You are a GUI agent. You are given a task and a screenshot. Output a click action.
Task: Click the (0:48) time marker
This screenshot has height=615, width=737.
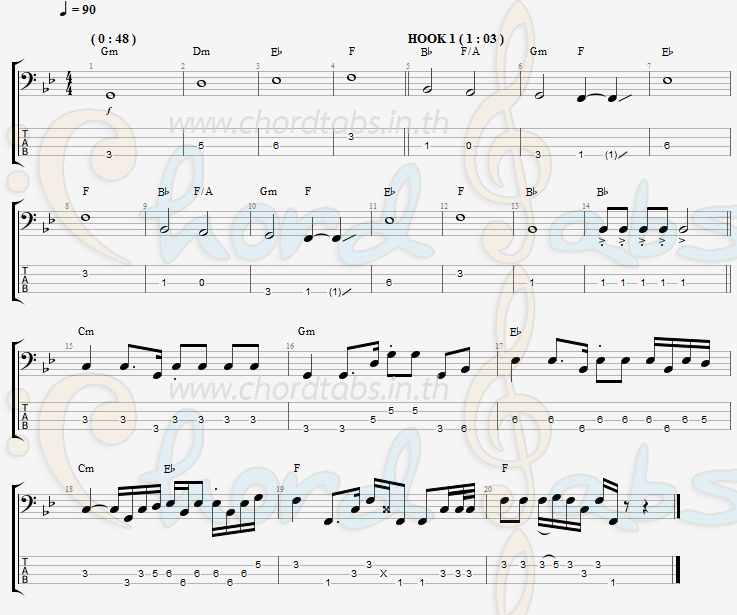click(113, 39)
